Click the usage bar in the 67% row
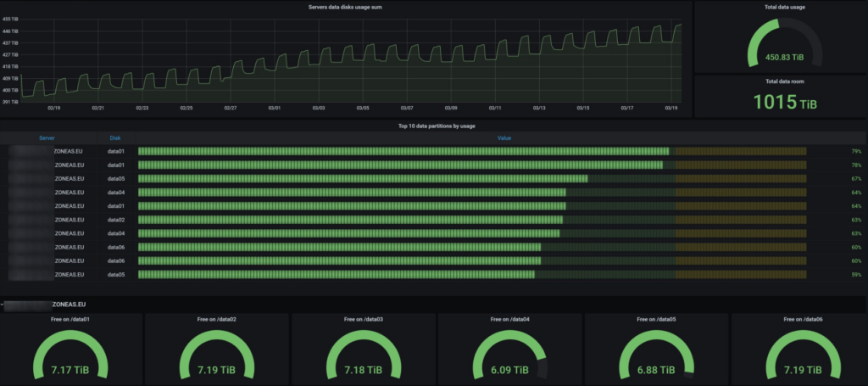 click(472, 178)
